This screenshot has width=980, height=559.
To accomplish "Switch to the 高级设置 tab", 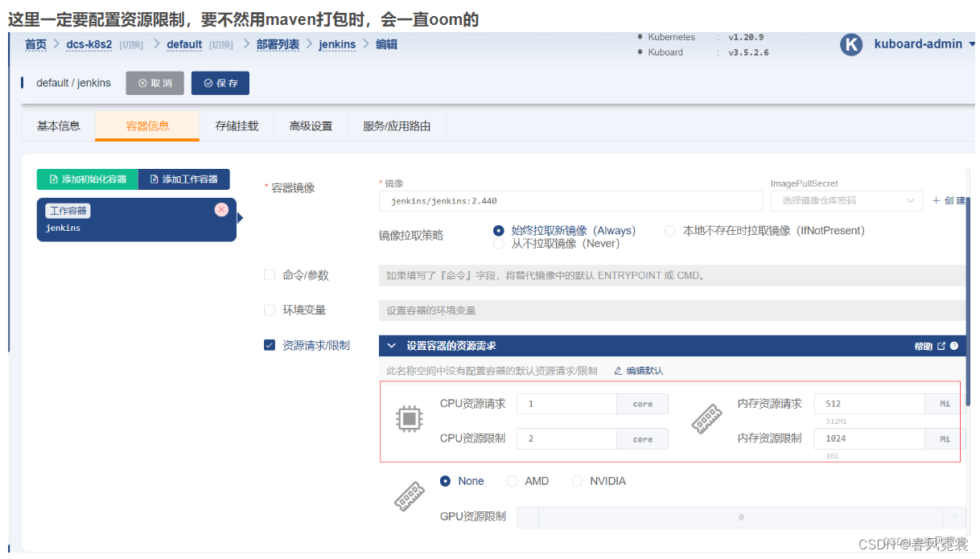I will coord(311,126).
